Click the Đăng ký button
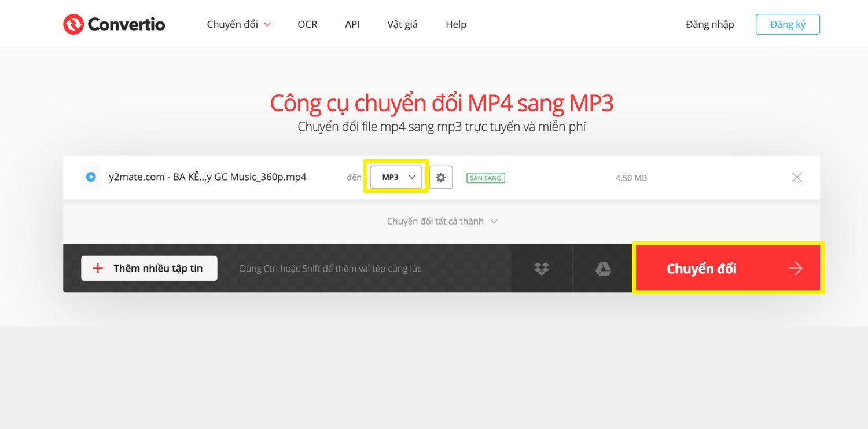This screenshot has width=868, height=429. coord(788,24)
